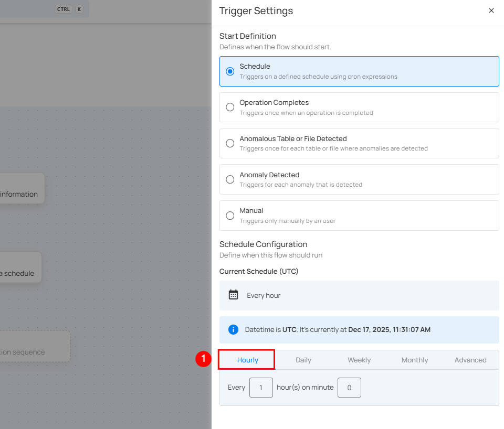The width and height of the screenshot is (504, 429).
Task: Click the calendar icon in Current Schedule
Action: (x=234, y=295)
